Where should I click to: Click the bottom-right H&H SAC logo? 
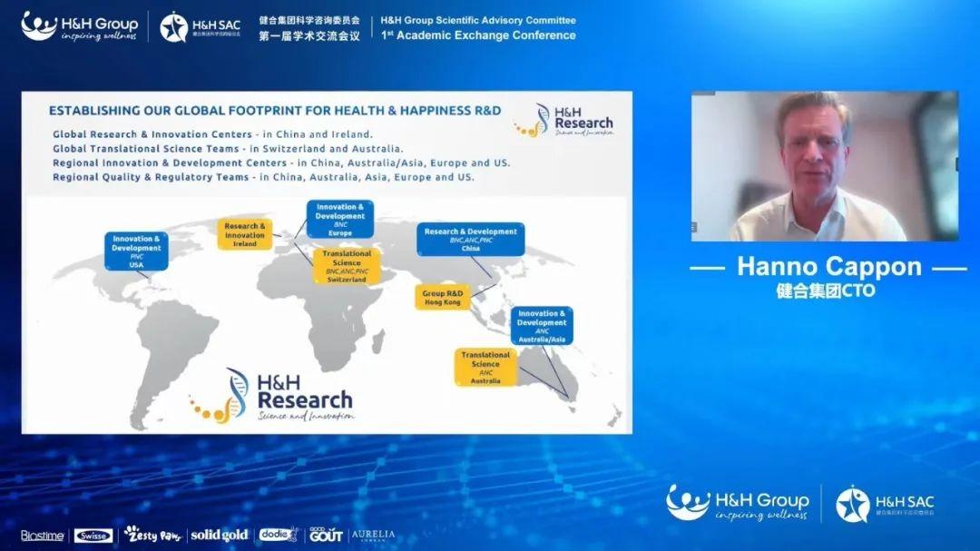pos(885,504)
